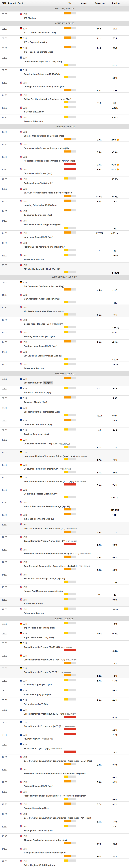
Task: Click the revision info icon next to -0.2%
Action: 118,165
